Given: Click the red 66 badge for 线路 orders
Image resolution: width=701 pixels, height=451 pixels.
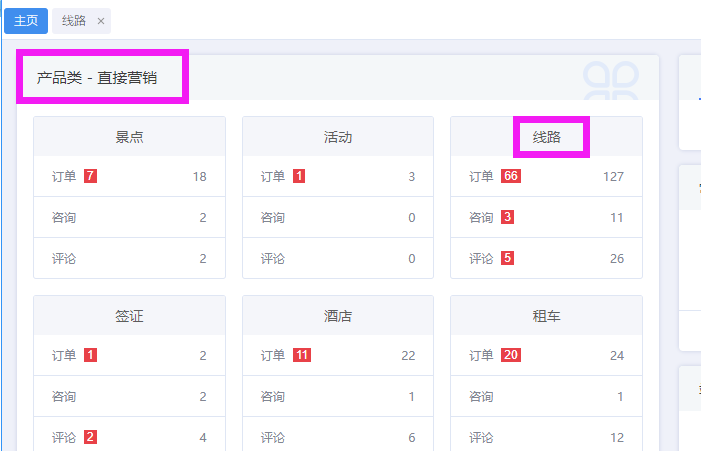Looking at the screenshot, I should coord(511,177).
